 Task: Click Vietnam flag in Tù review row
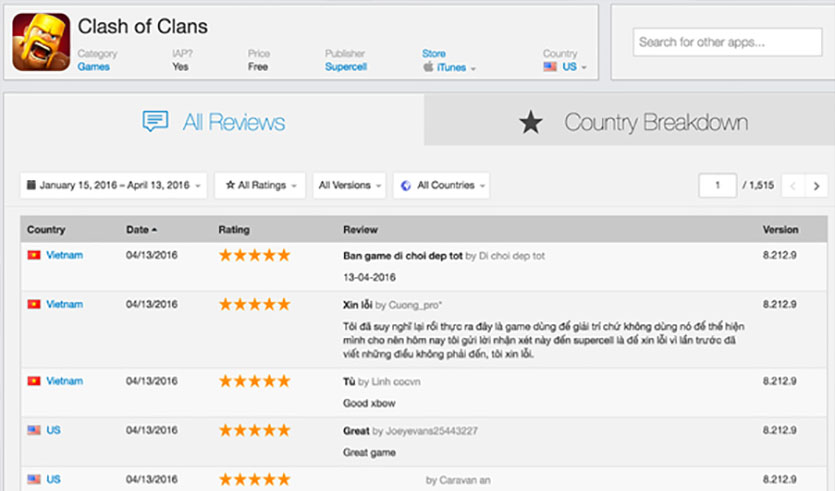pos(34,381)
